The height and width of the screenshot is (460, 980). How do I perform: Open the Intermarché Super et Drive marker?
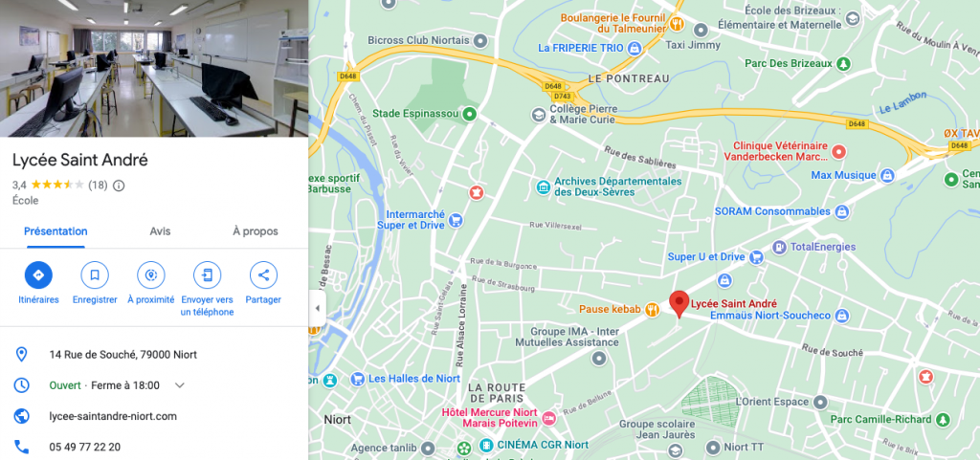(x=456, y=220)
